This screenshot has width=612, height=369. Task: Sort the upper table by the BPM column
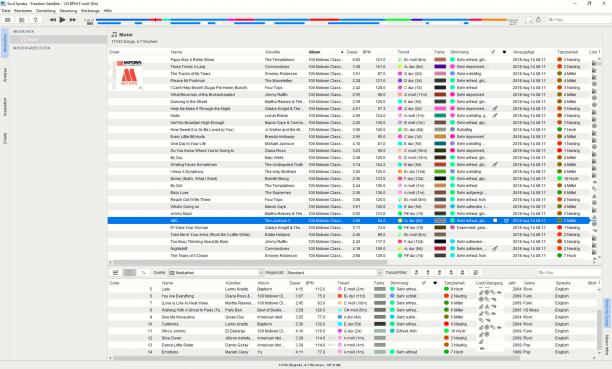(366, 52)
